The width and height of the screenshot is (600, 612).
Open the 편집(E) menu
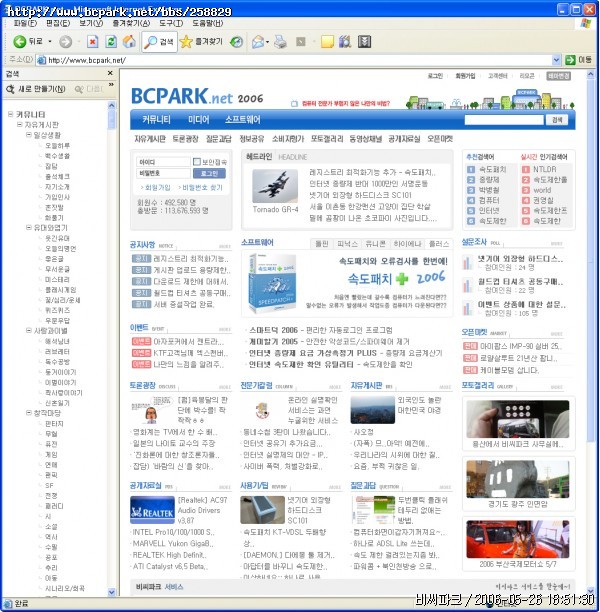tap(58, 23)
